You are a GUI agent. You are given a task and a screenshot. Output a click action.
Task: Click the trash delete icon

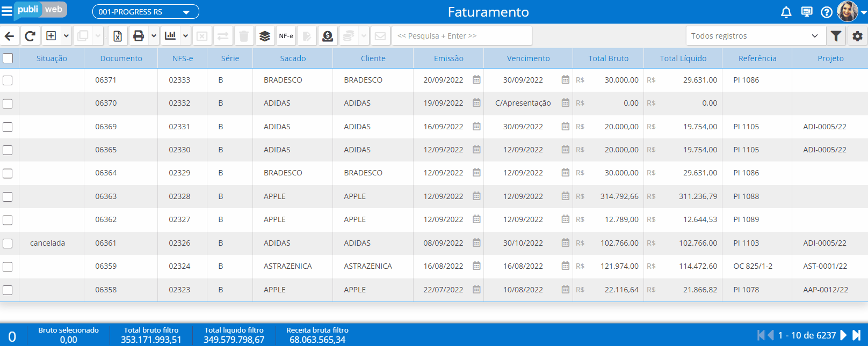pos(244,36)
